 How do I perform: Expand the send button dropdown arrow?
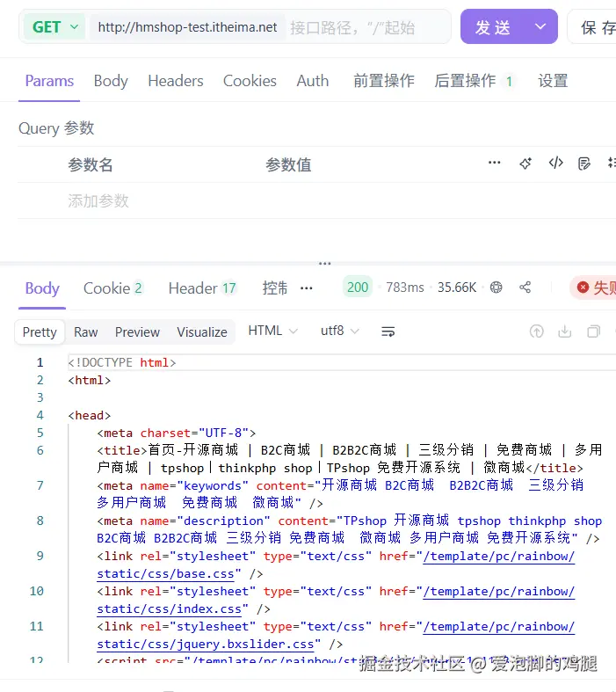pyautogui.click(x=540, y=27)
